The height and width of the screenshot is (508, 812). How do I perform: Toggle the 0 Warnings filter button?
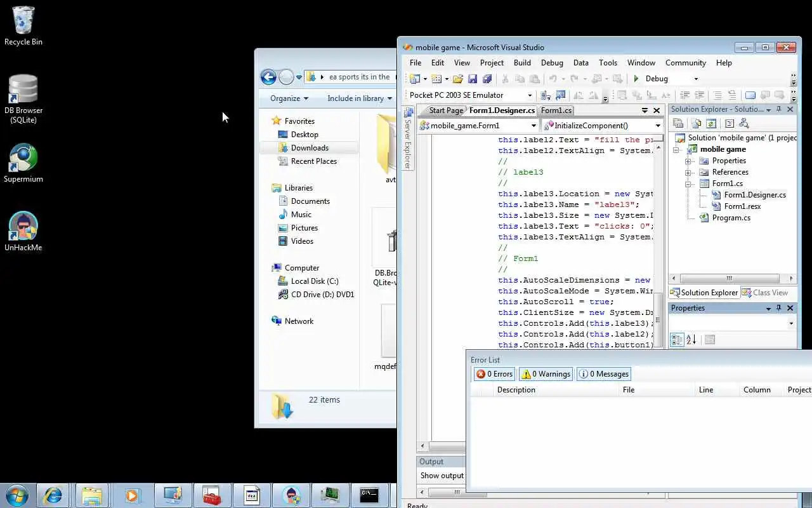[546, 374]
